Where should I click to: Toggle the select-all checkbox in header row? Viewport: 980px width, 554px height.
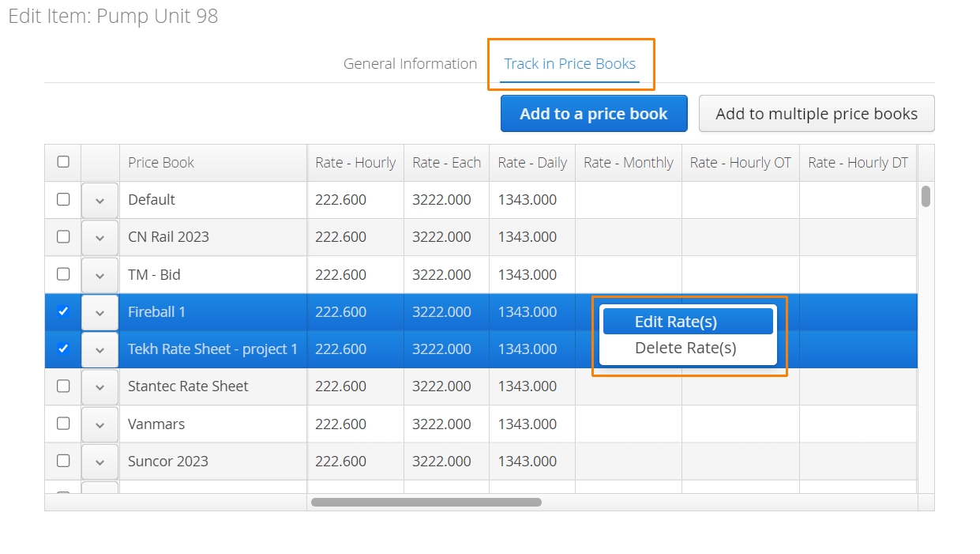point(63,162)
